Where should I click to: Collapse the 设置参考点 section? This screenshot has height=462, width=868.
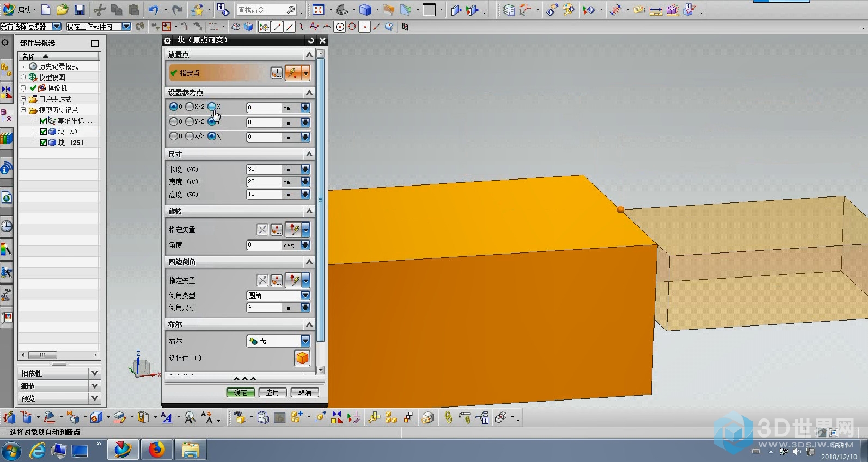[309, 93]
